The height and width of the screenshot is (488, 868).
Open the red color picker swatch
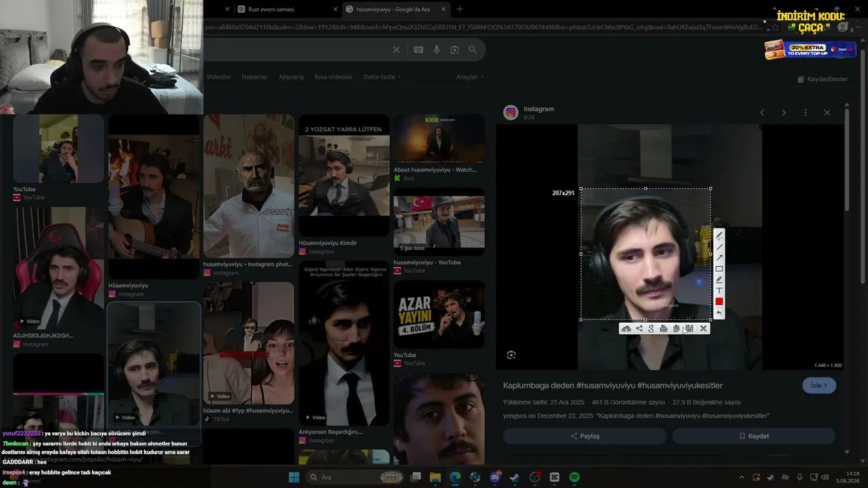pos(719,302)
